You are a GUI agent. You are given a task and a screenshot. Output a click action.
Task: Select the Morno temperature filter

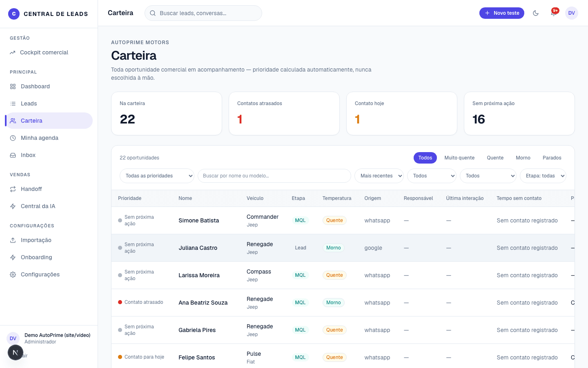click(x=523, y=158)
